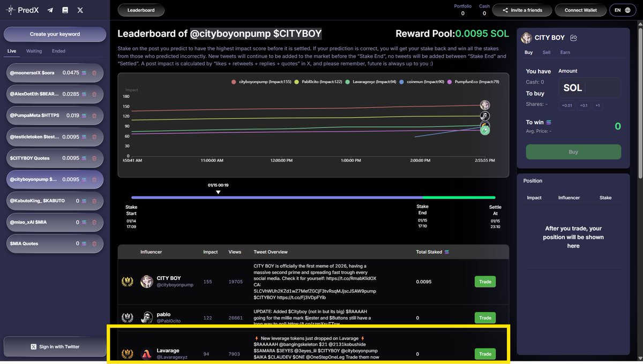Click the stake timeline progress bar
This screenshot has width=643, height=364.
tap(313, 198)
